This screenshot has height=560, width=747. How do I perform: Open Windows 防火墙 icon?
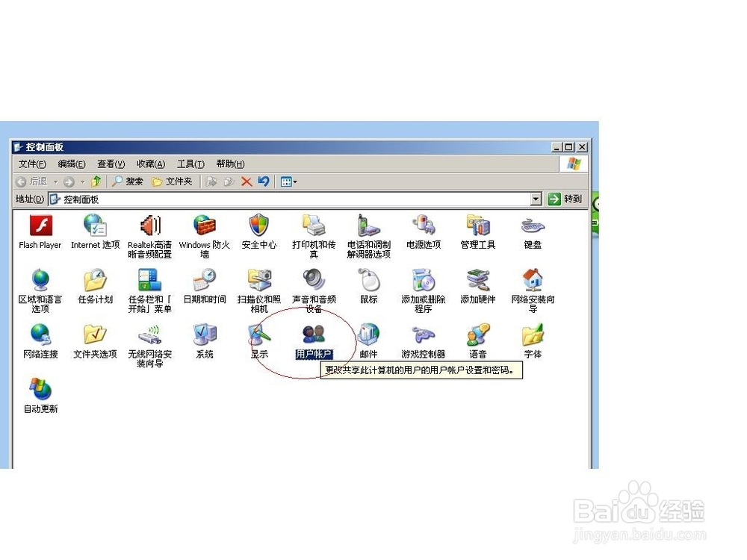pyautogui.click(x=205, y=225)
